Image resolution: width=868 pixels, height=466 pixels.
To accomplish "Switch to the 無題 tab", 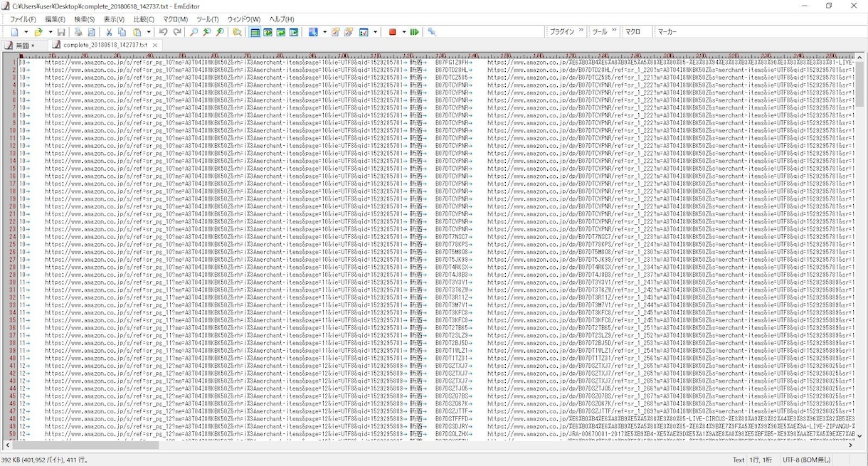I will 25,45.
